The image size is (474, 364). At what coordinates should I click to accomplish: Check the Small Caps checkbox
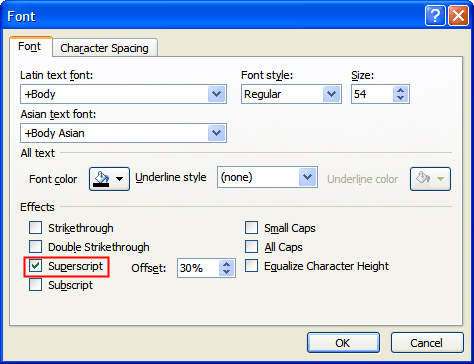click(251, 228)
